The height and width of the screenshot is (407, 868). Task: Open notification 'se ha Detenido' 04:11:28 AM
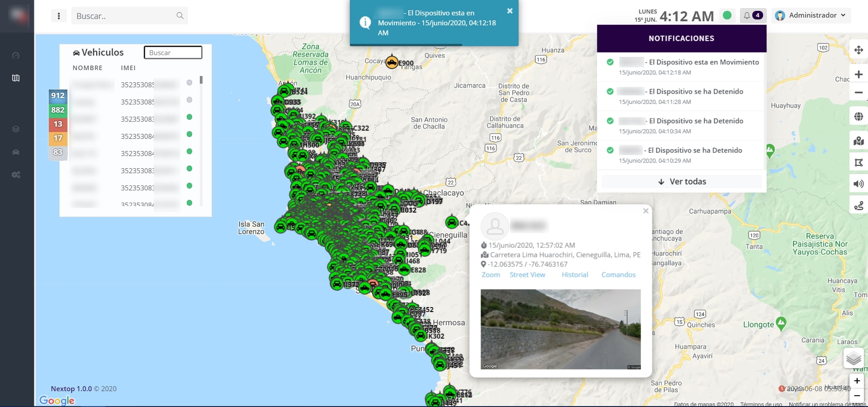click(682, 96)
